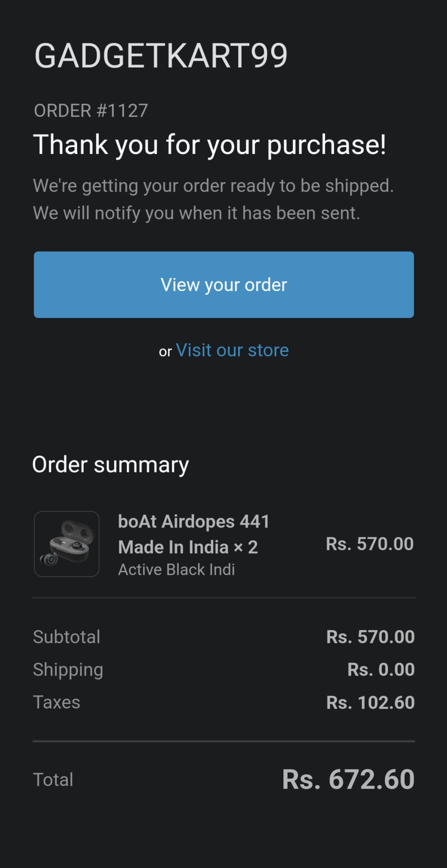Click the price beside the boAt Airdopes item

[x=369, y=544]
